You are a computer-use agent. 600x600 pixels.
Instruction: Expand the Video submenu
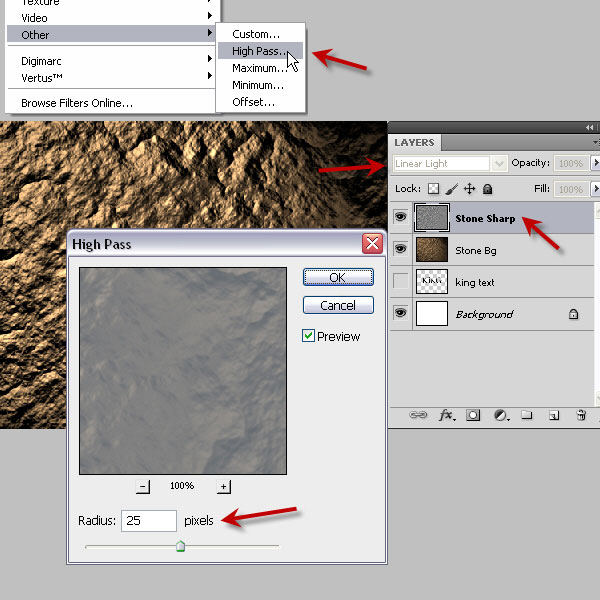pos(111,18)
